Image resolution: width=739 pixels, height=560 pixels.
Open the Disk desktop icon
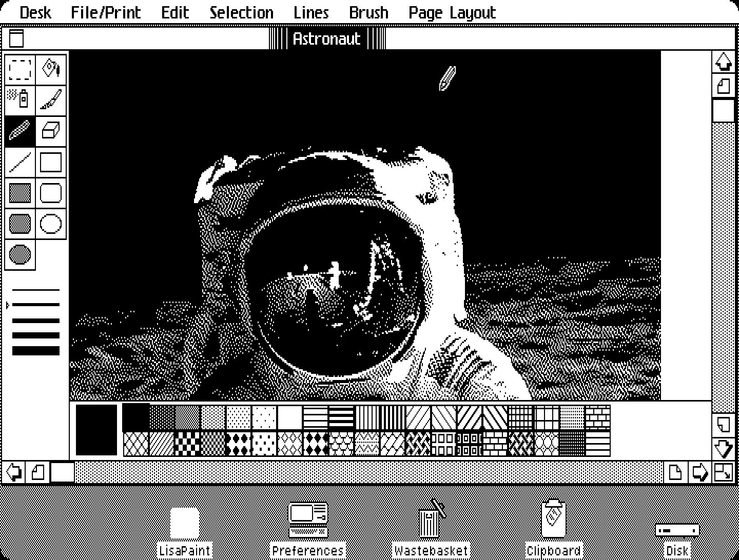pos(677,539)
